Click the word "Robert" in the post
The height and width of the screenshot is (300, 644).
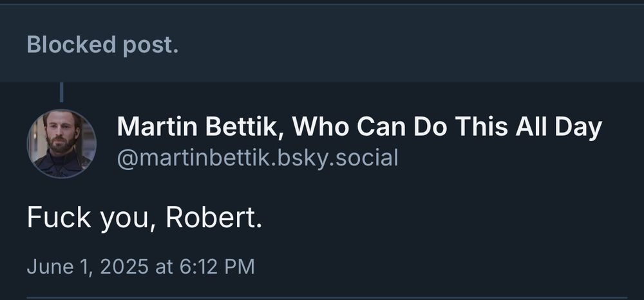point(213,219)
